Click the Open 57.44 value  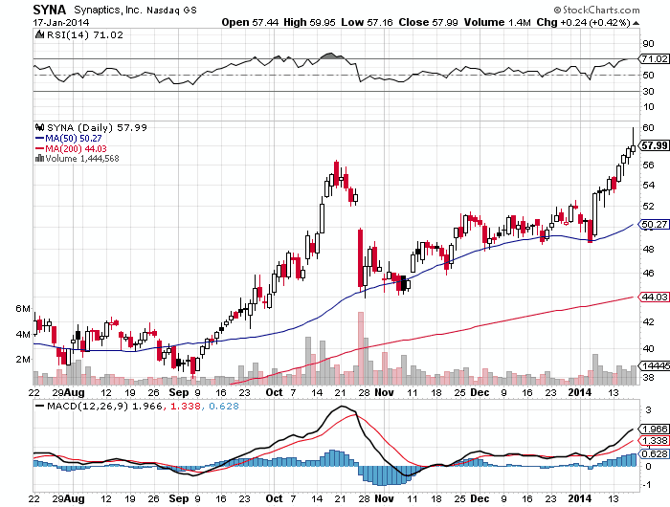[250, 23]
